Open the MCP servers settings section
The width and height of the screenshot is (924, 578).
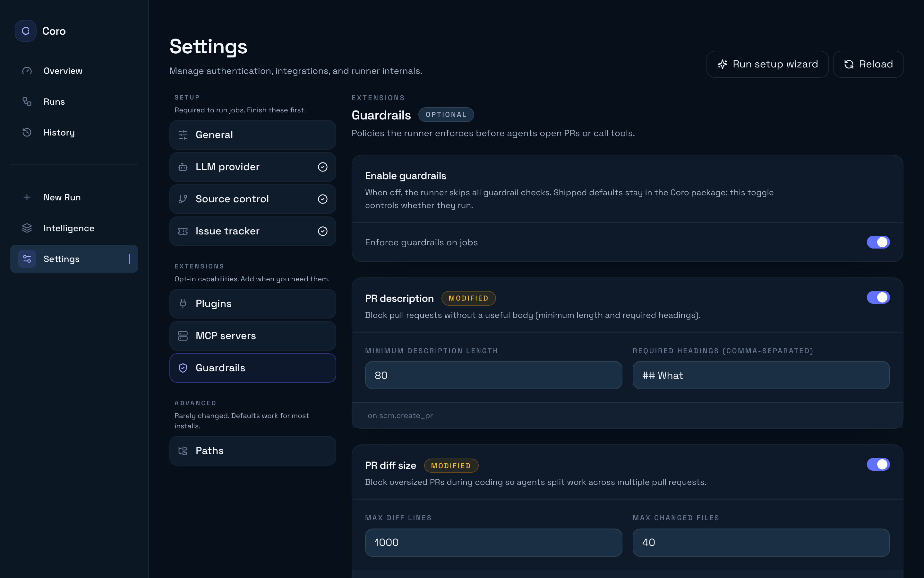pyautogui.click(x=253, y=336)
